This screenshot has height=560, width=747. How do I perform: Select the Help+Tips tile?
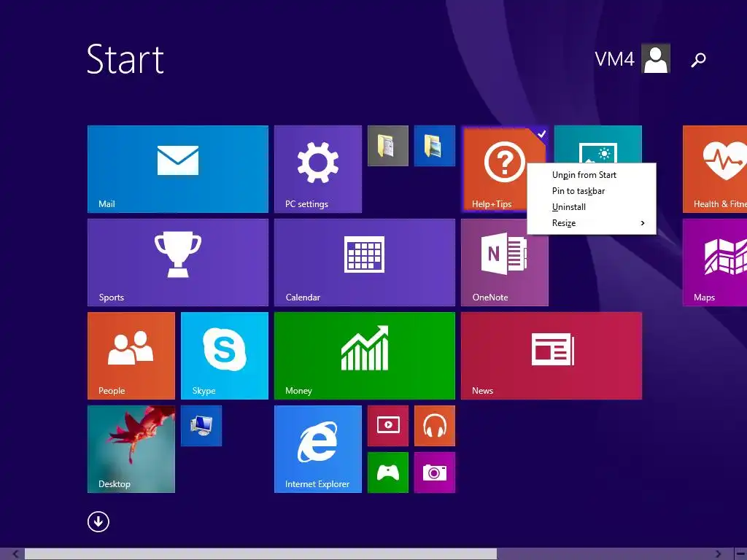(x=495, y=169)
